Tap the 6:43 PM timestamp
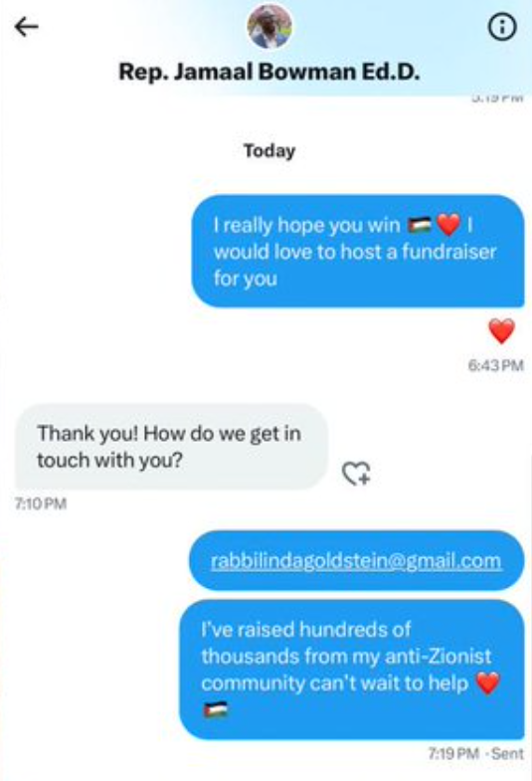Screen dimensions: 532x781 (495, 365)
